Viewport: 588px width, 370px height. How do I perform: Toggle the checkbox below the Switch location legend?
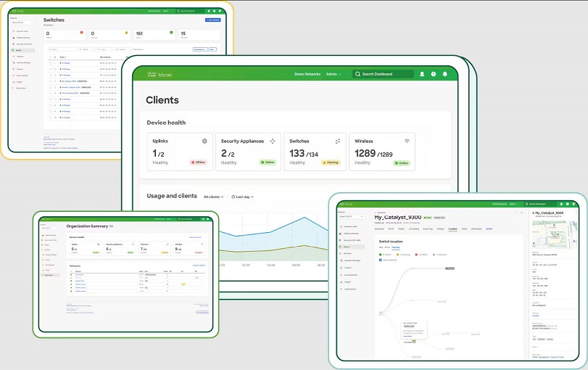(380, 260)
